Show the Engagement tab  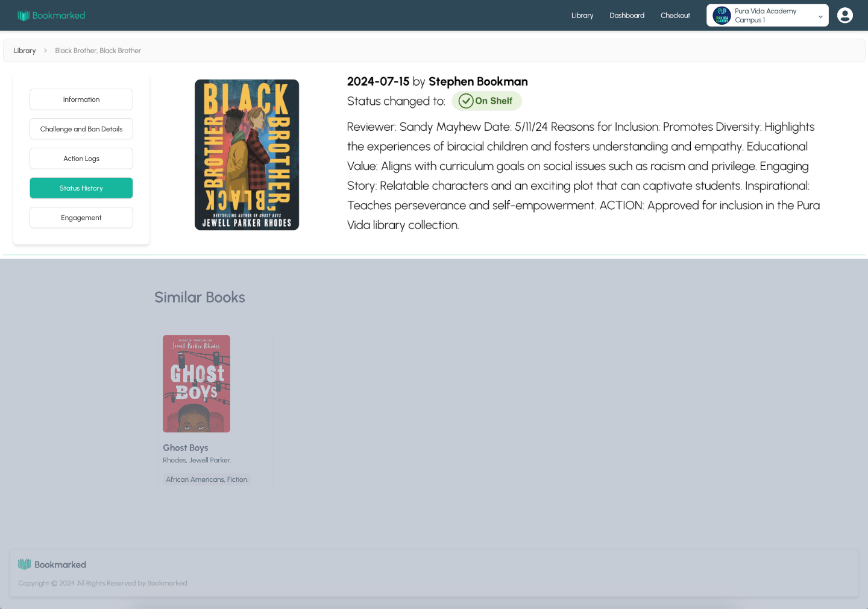(x=81, y=218)
